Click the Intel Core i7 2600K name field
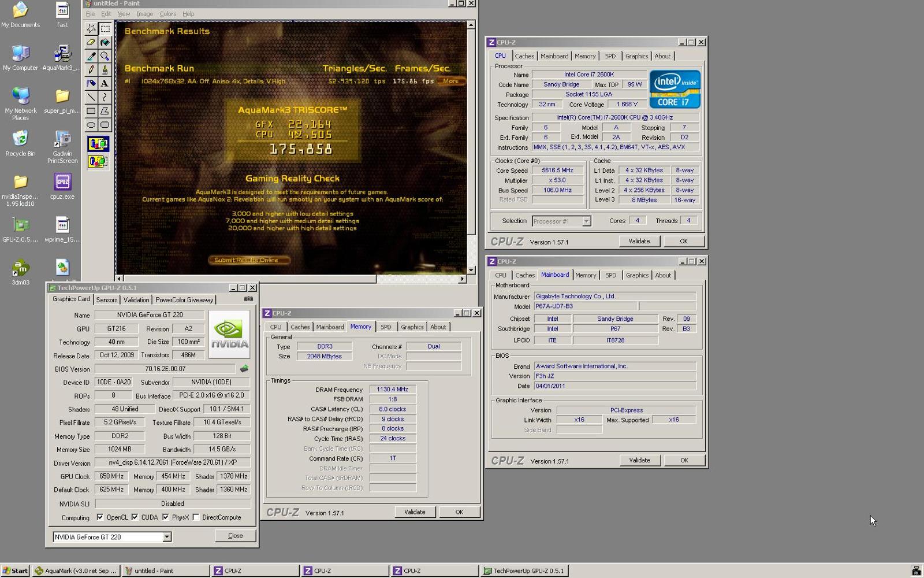 click(589, 75)
